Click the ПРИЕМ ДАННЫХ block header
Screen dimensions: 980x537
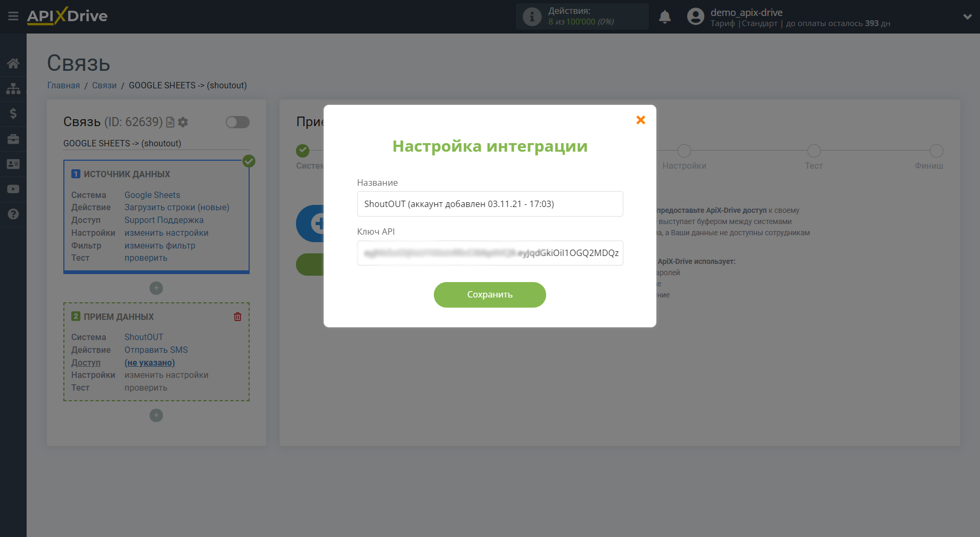coord(119,317)
